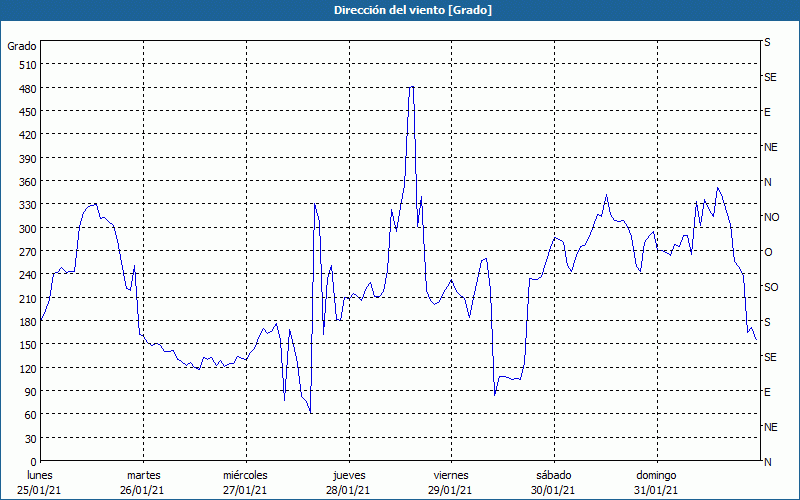This screenshot has width=800, height=500.
Task: Click the 420 degree axis label
Action: click(28, 135)
